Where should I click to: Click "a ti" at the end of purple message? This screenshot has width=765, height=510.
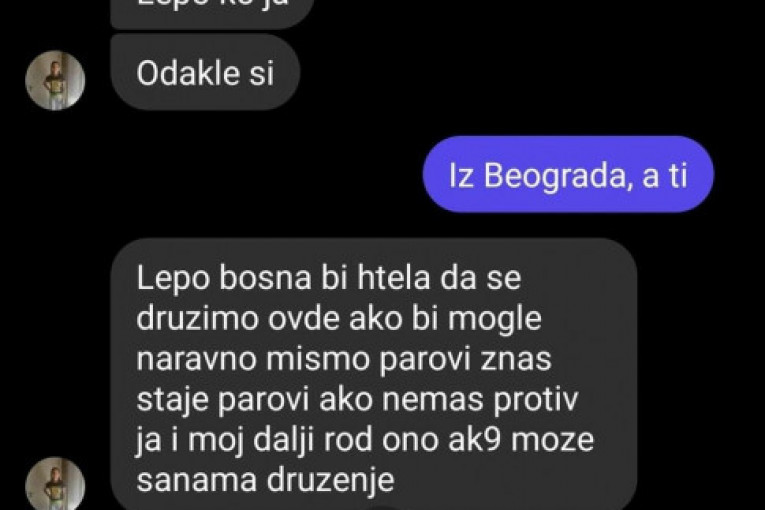665,176
